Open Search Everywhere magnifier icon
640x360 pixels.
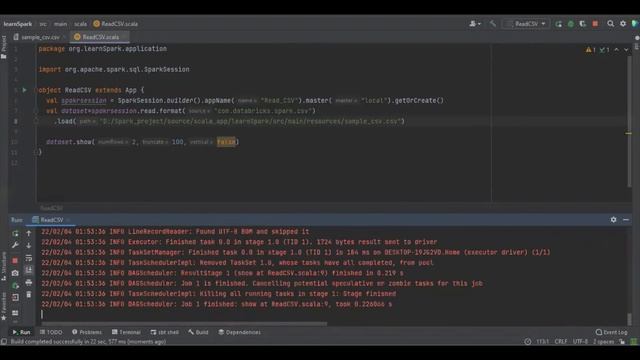tap(610, 24)
